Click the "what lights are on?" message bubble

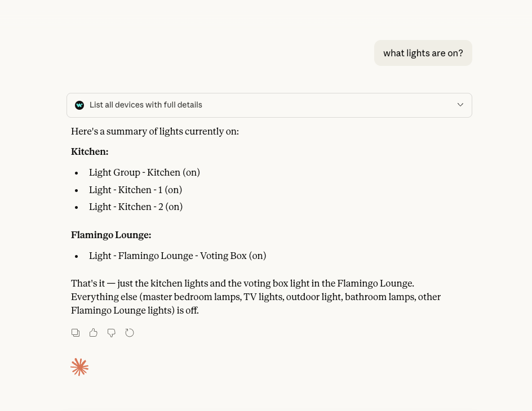pyautogui.click(x=423, y=53)
